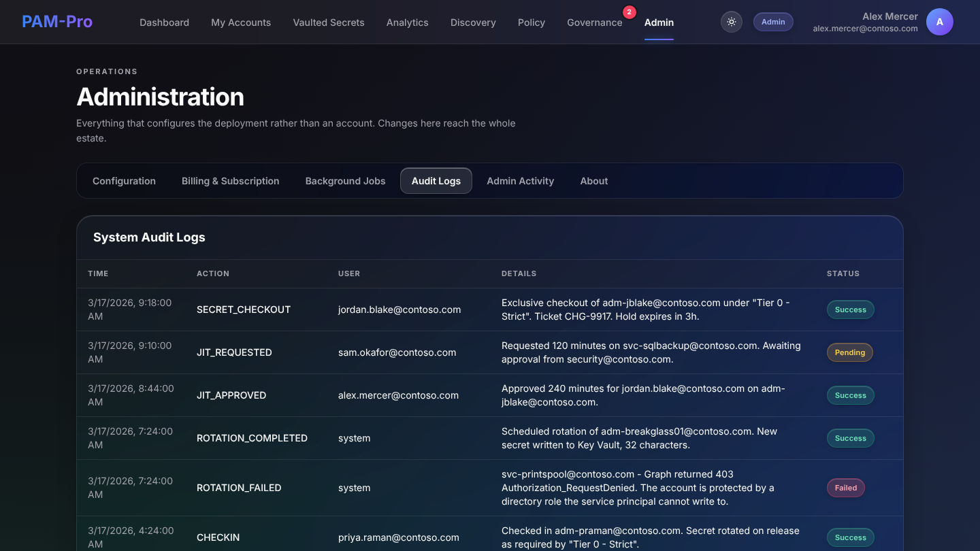Click the 9:10:00 AM timestamp cell
The width and height of the screenshot is (980, 551).
130,352
